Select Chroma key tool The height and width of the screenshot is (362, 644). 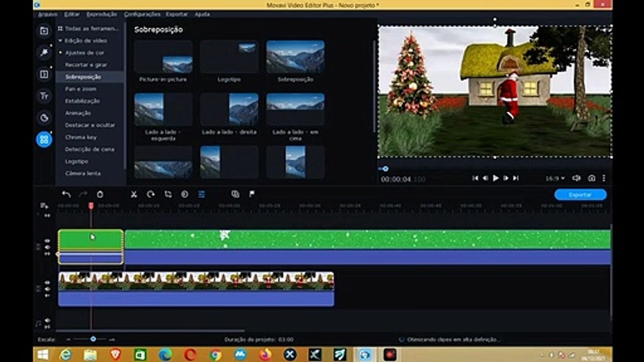pyautogui.click(x=80, y=137)
